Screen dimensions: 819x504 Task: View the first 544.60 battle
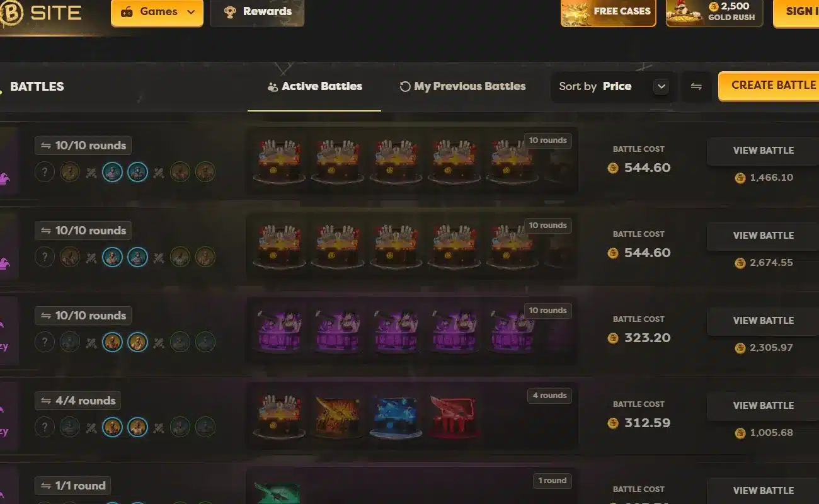(763, 151)
